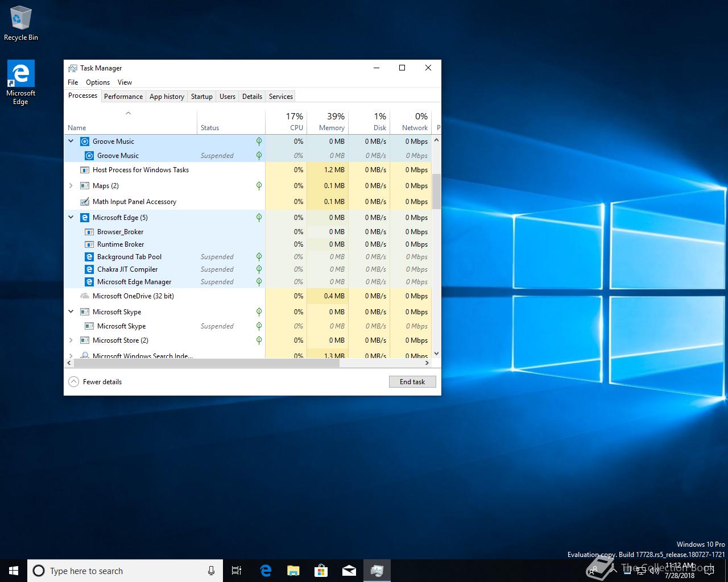Click the Task View taskbar button

tap(237, 571)
